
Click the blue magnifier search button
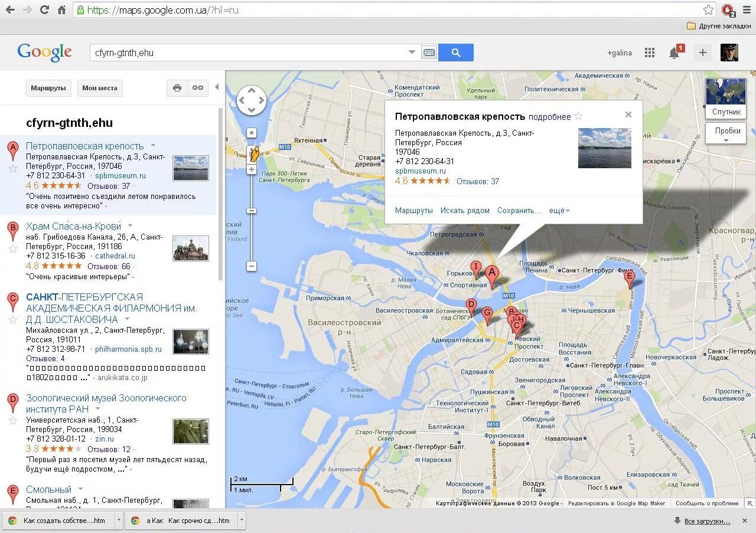(456, 53)
